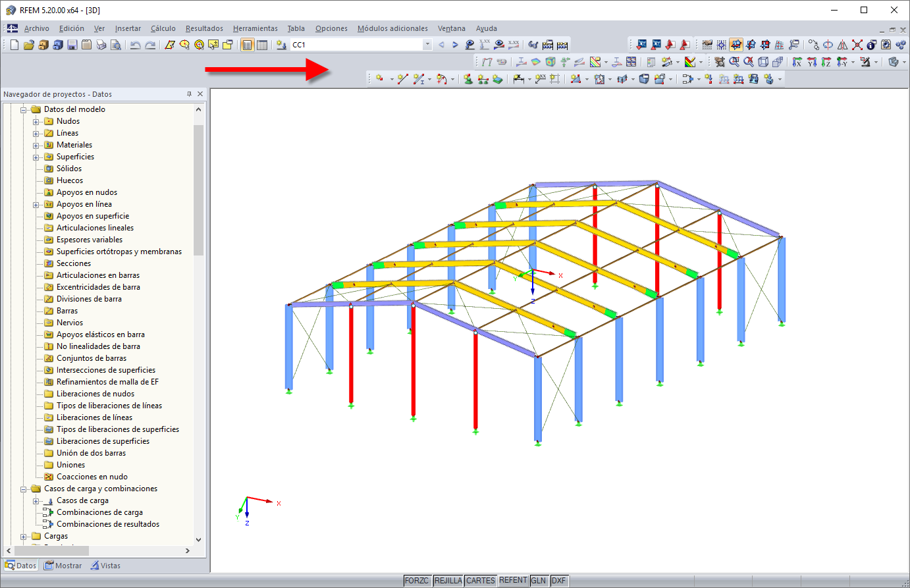Click the new dimension tool icon
This screenshot has height=588, width=910.
(519, 79)
